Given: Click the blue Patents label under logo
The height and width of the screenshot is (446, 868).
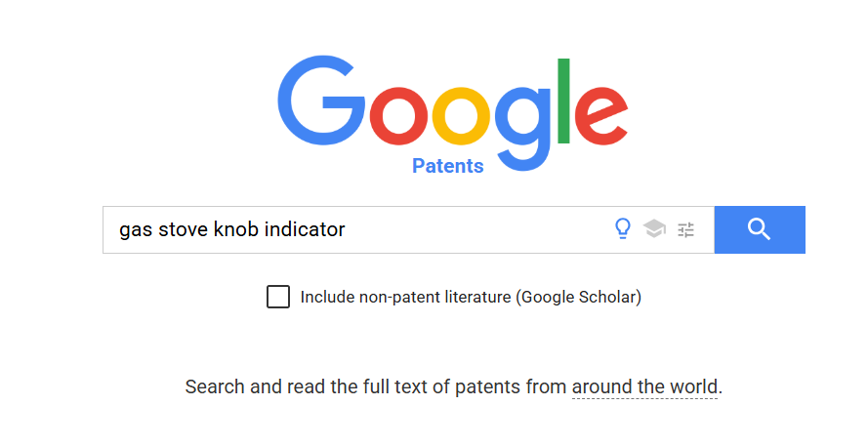Looking at the screenshot, I should click(447, 166).
